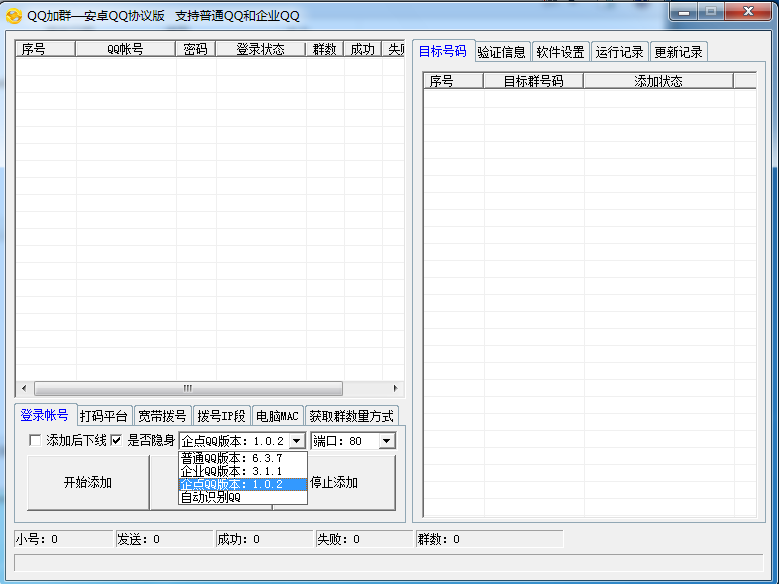Click 成功: 0 status field
Image resolution: width=779 pixels, height=584 pixels.
coord(265,539)
